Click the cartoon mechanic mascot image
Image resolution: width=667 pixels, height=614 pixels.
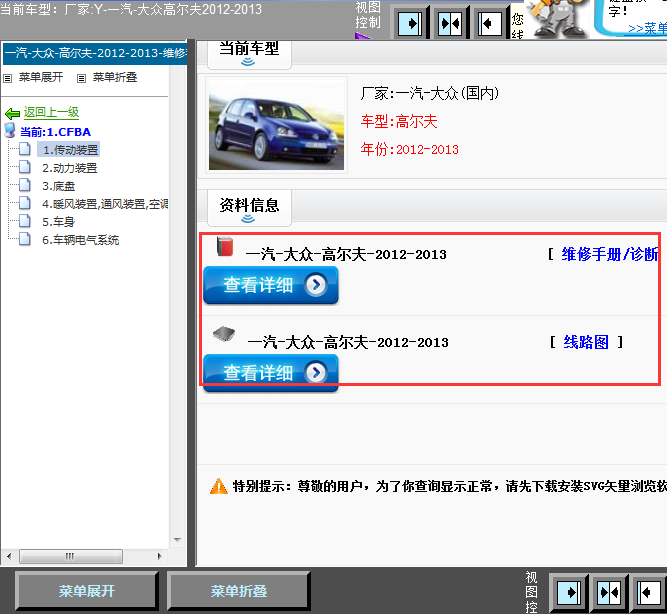tap(556, 18)
